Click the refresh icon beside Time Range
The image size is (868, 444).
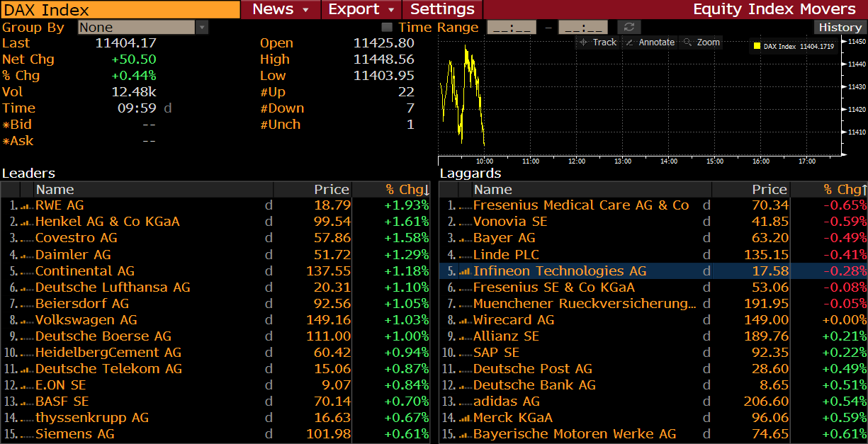[x=629, y=27]
